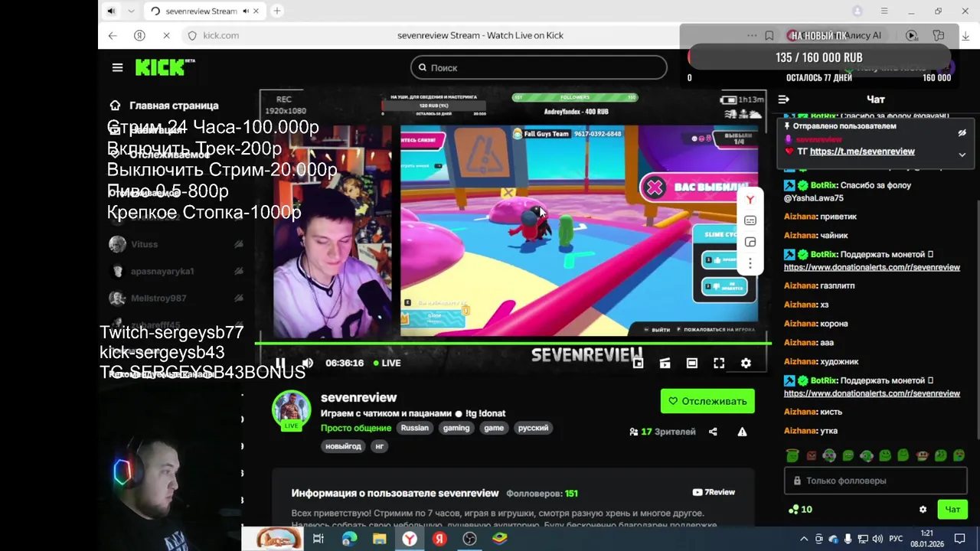This screenshot has height=551, width=980.
Task: Follow sevenreview with the Отслеживать button
Action: point(707,401)
